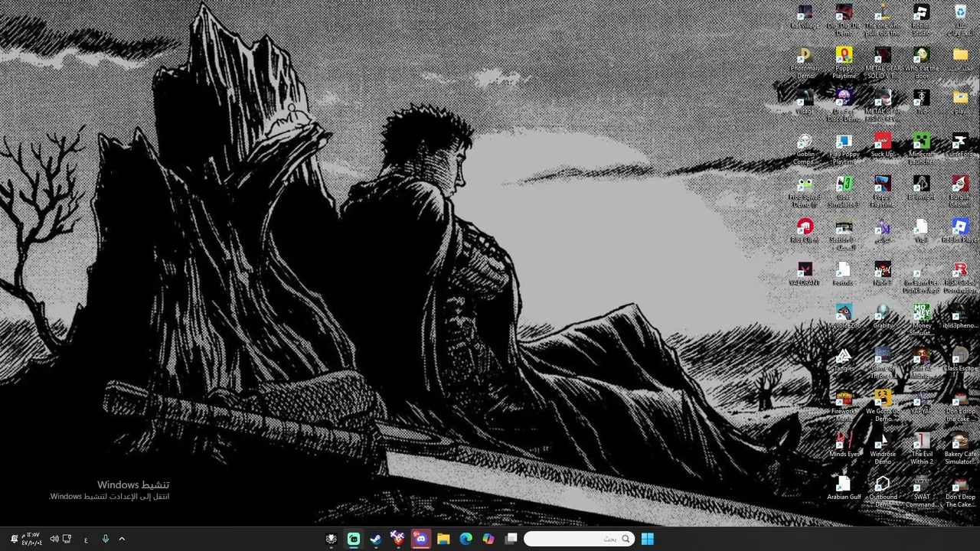Open the RISK Global Domination shortcut
The width and height of the screenshot is (980, 551).
(x=960, y=278)
